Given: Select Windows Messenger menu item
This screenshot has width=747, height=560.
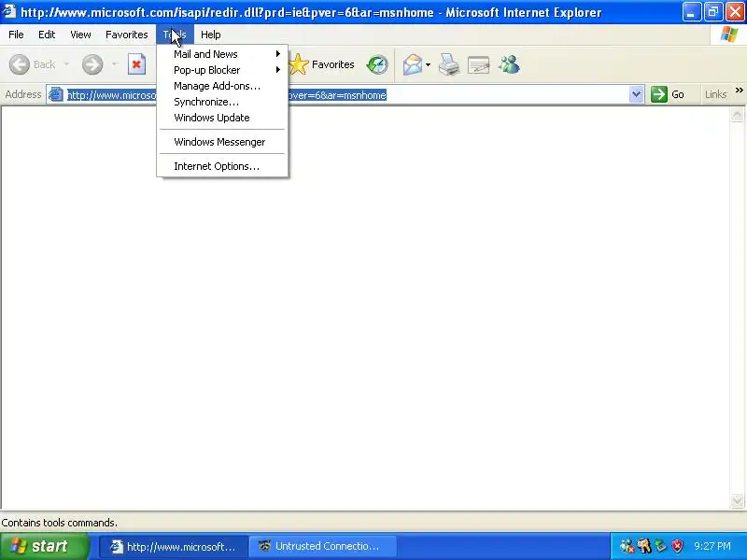Looking at the screenshot, I should click(222, 142).
